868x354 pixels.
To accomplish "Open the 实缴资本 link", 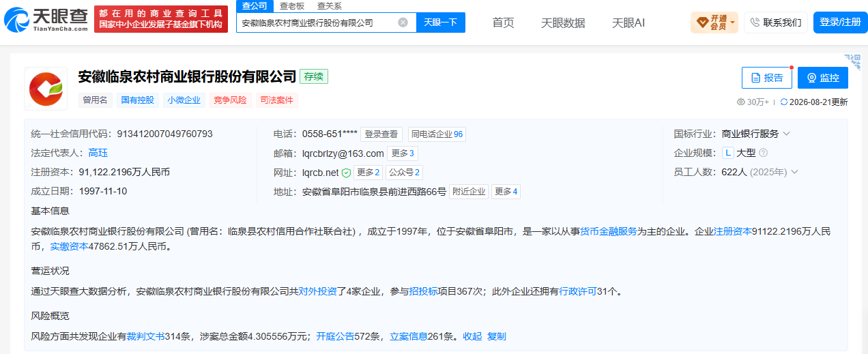I will [69, 246].
